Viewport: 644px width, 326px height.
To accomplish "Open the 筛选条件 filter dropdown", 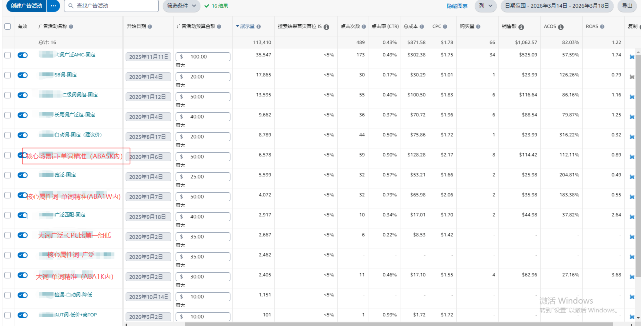I will [x=181, y=6].
